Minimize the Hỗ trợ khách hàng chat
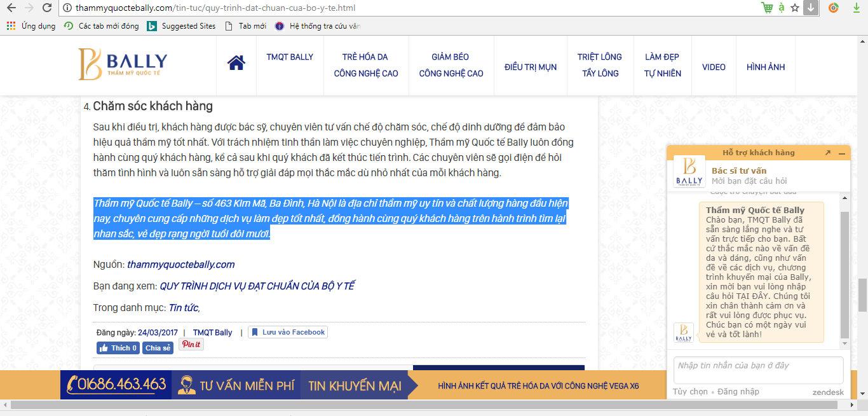This screenshot has height=416, width=868. [x=842, y=153]
